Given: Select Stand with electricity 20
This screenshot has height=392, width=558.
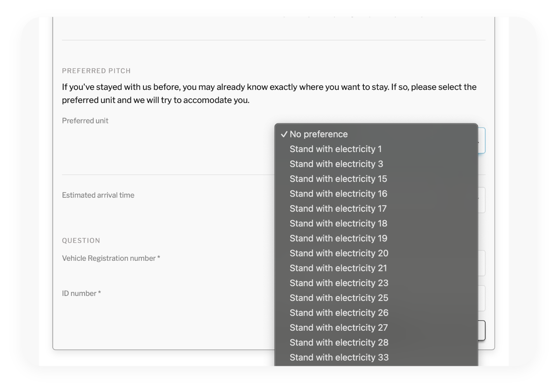Looking at the screenshot, I should tap(338, 253).
